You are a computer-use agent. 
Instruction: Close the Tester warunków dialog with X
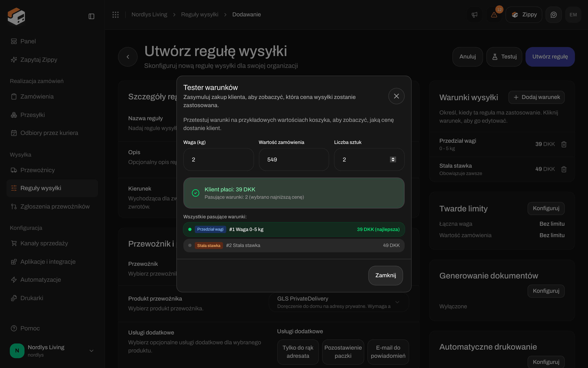tap(396, 96)
